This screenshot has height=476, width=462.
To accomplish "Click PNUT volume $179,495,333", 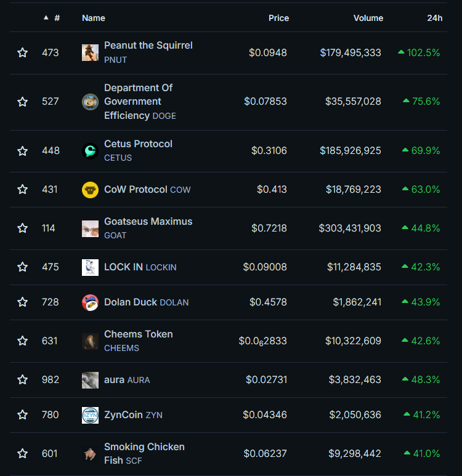I will pos(351,53).
